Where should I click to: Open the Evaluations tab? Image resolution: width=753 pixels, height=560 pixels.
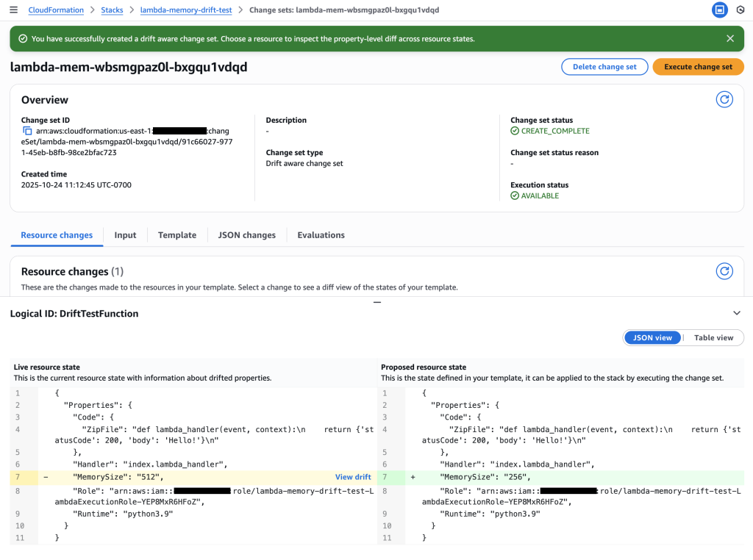coord(321,235)
